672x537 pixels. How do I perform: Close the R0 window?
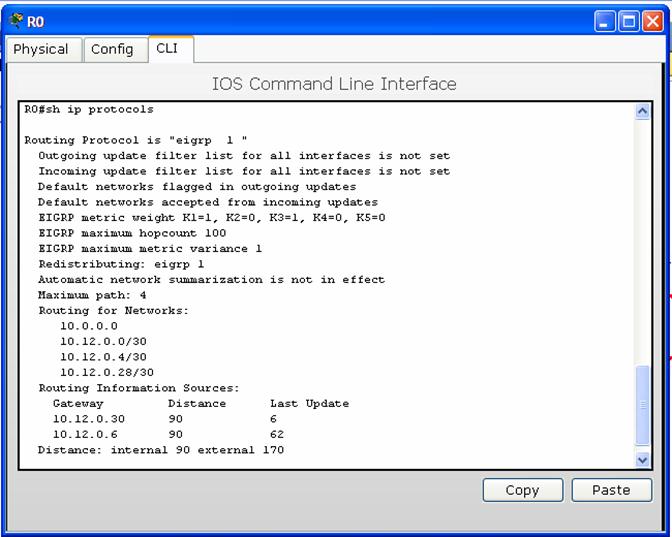click(x=651, y=21)
